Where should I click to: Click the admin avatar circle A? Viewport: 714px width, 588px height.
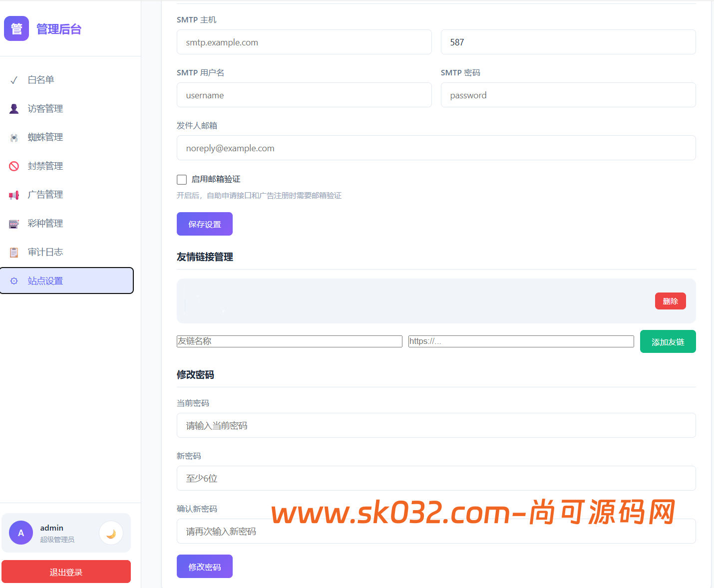tap(21, 533)
